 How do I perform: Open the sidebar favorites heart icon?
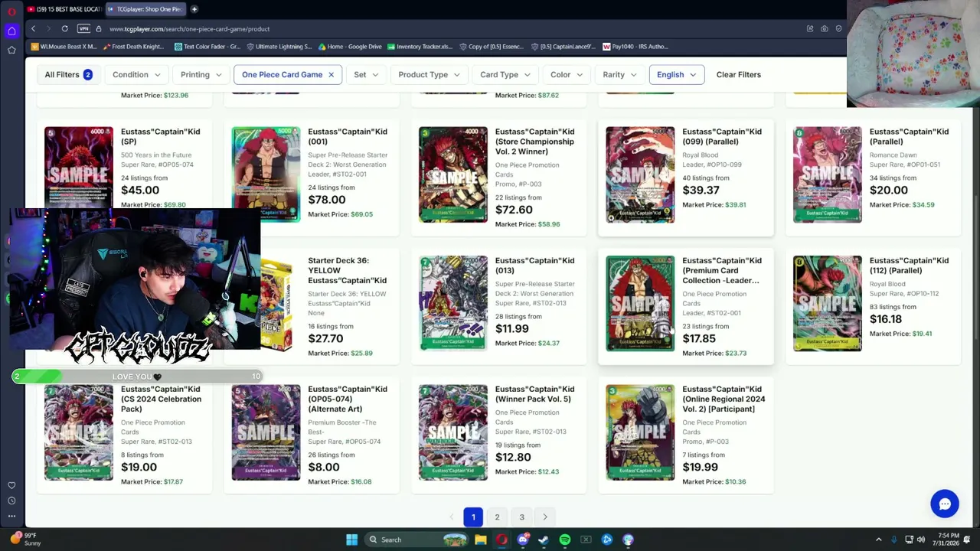(x=11, y=485)
